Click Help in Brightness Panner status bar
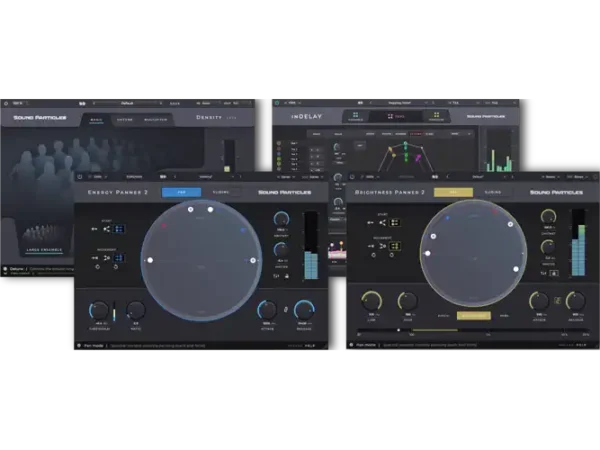 [581, 345]
